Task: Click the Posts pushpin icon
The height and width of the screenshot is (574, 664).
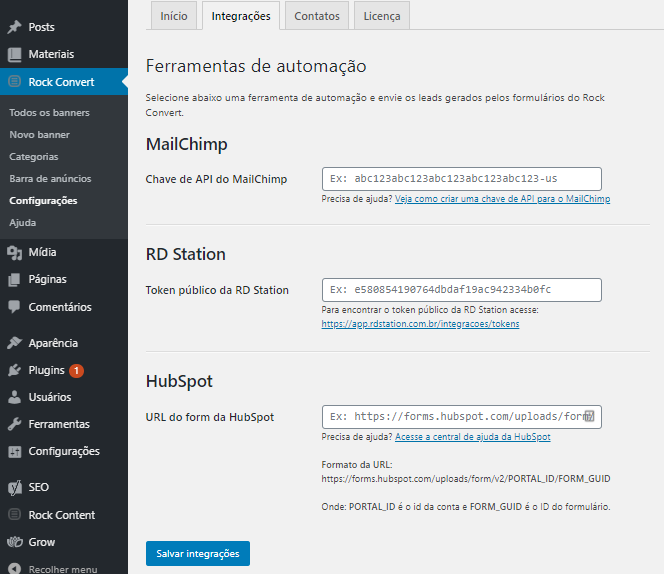Action: (14, 27)
